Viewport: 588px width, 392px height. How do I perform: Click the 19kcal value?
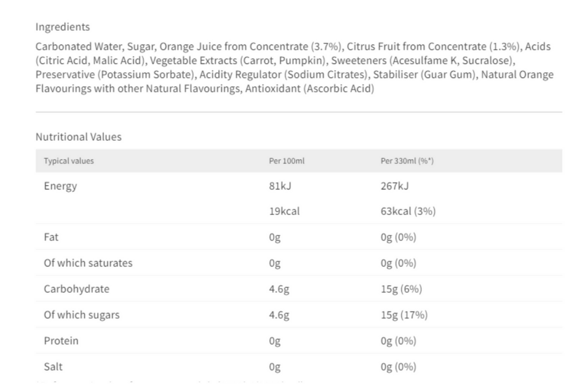pos(284,211)
